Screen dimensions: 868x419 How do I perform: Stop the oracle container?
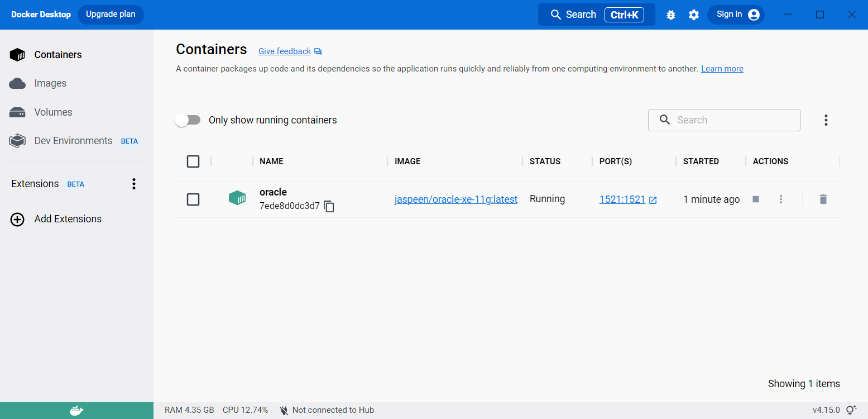pos(756,199)
